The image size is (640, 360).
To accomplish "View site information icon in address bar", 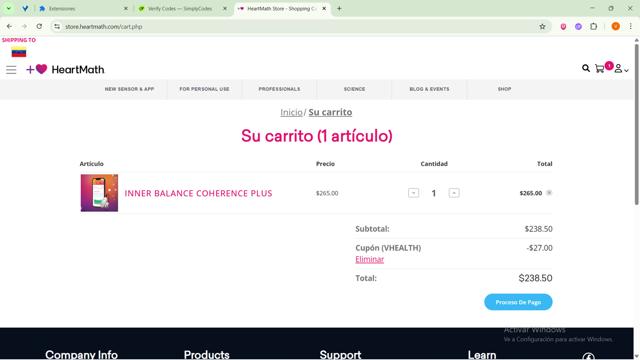I will [x=57, y=27].
